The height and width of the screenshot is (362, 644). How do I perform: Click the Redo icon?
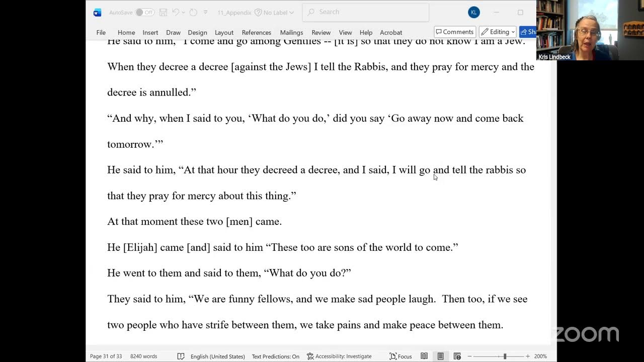point(193,13)
